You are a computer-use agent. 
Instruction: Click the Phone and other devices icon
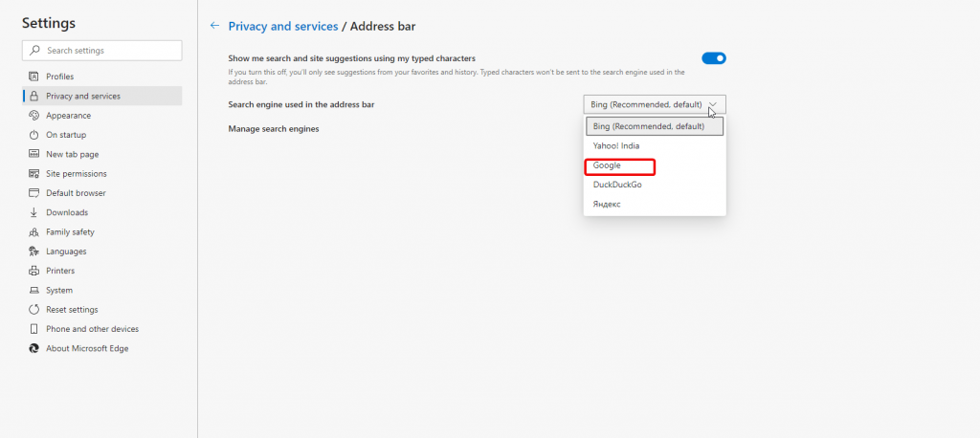tap(33, 329)
